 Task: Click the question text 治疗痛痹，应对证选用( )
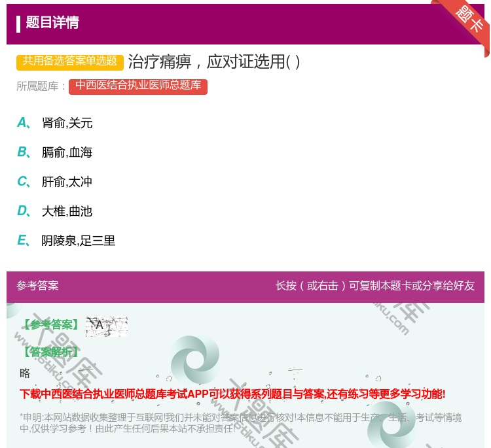pyautogui.click(x=214, y=61)
